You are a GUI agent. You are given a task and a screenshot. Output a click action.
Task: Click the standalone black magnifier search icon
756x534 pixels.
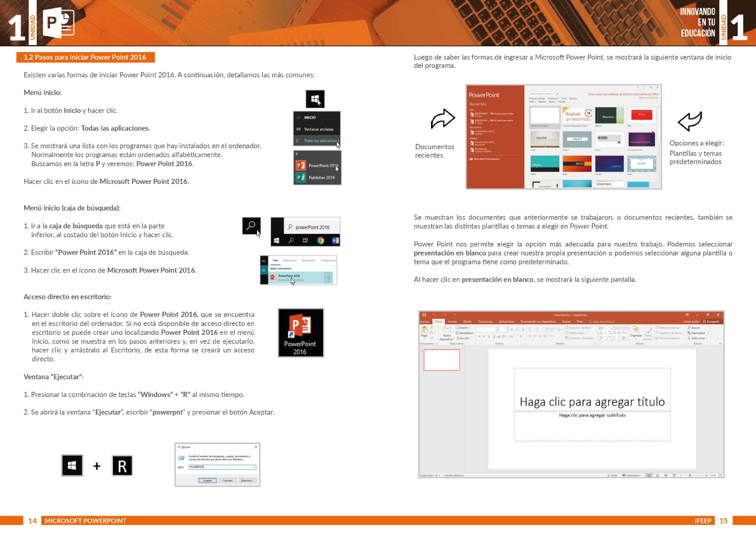pos(251,226)
